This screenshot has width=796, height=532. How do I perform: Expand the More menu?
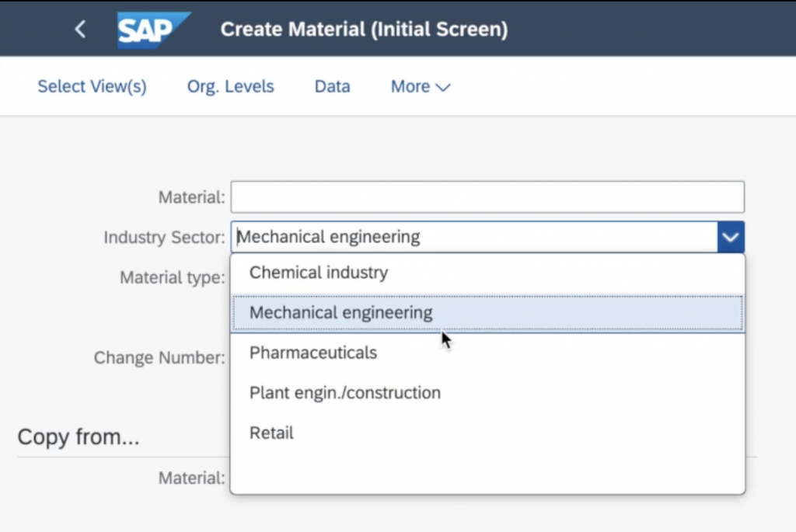pos(420,86)
